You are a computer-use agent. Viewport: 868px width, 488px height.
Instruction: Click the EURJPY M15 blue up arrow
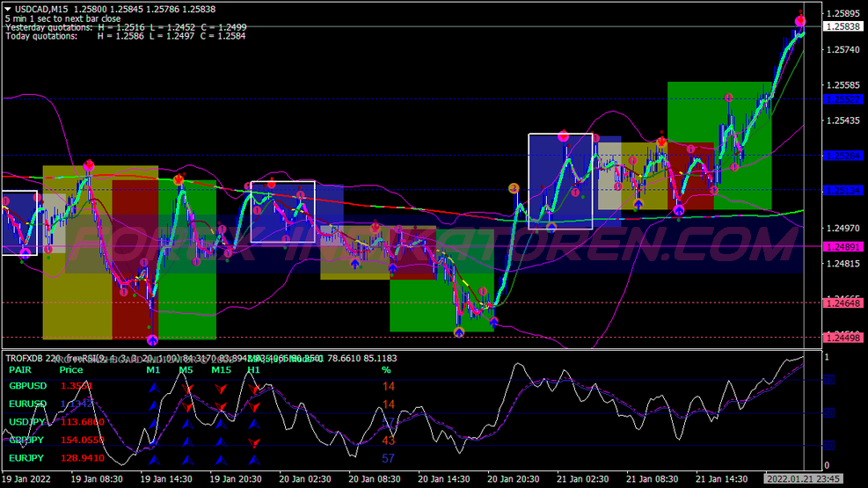coord(221,459)
